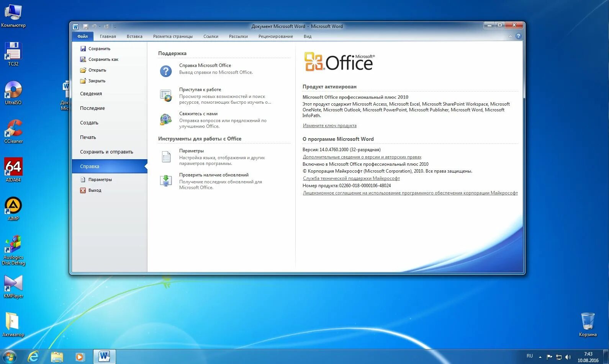
Task: Switch to the Вставка tab
Action: click(x=134, y=36)
